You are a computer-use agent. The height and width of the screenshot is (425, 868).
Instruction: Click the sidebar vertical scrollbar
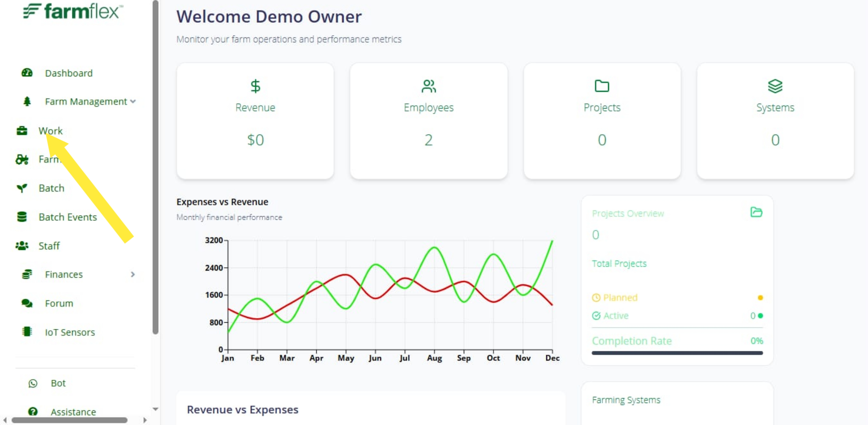(155, 167)
